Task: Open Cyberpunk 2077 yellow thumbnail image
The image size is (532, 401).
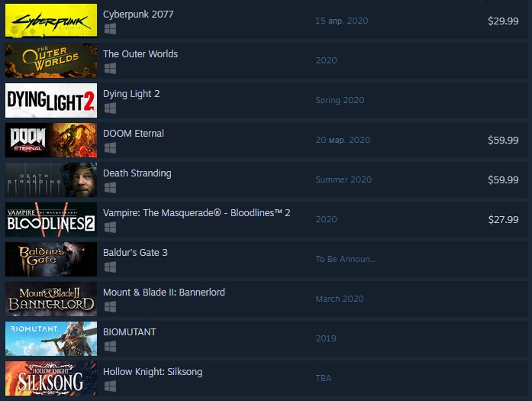Action: pos(51,21)
